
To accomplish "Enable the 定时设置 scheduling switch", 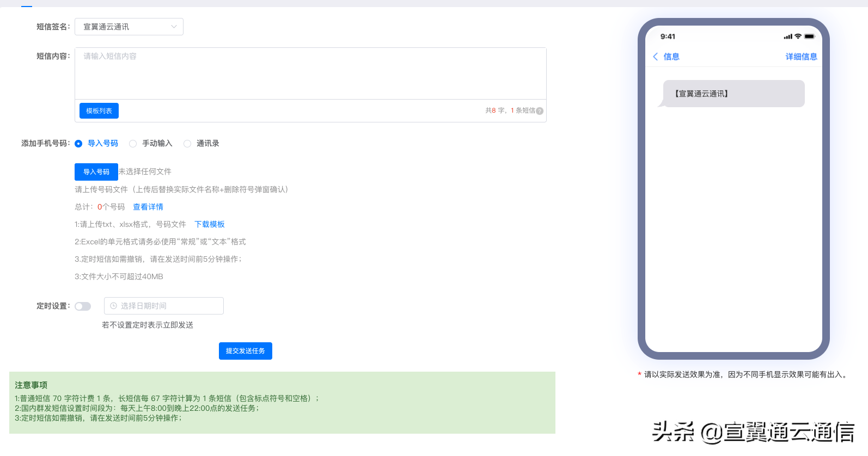I will (83, 306).
